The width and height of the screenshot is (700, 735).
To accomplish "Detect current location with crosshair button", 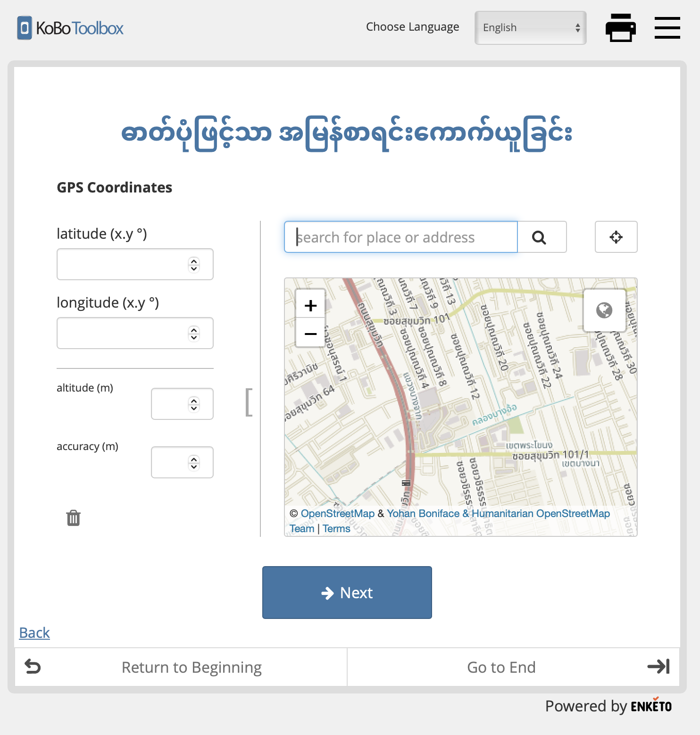I will pyautogui.click(x=616, y=237).
